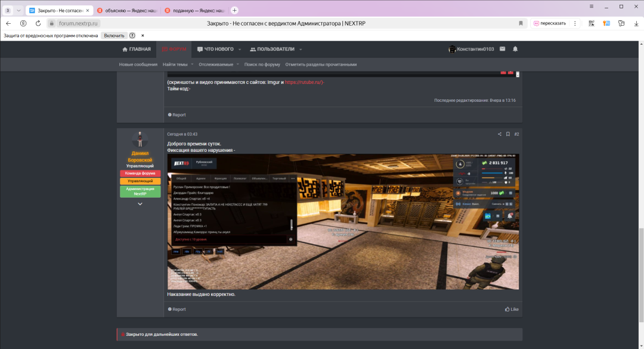Click the 'Доброго времени суток.' line

tap(194, 144)
